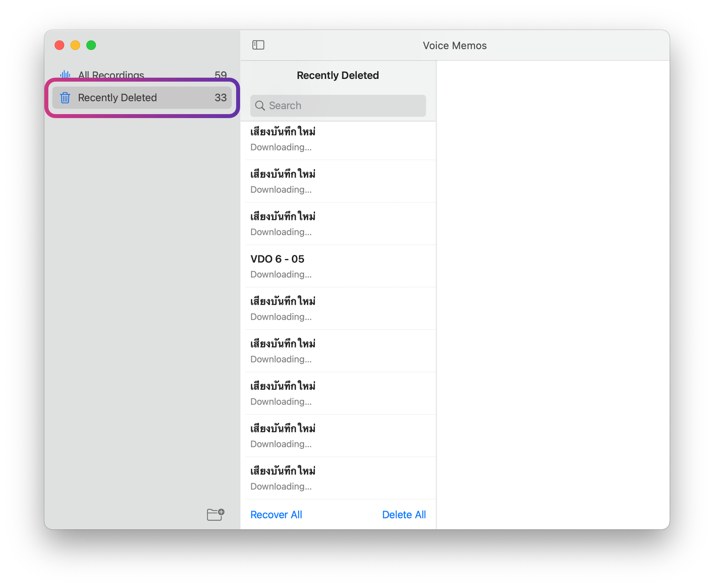
Task: Click Delete All
Action: [404, 515]
